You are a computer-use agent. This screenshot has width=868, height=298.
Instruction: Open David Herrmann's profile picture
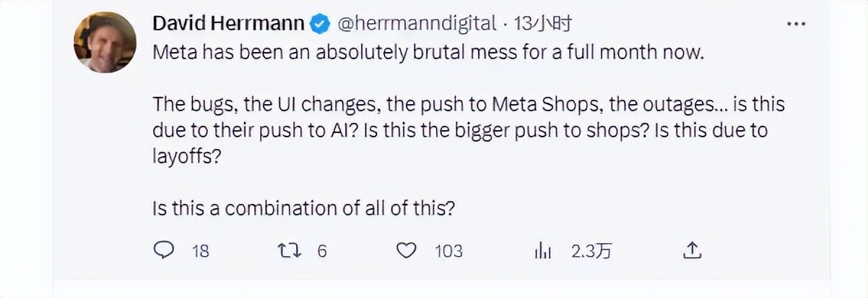coord(105,42)
